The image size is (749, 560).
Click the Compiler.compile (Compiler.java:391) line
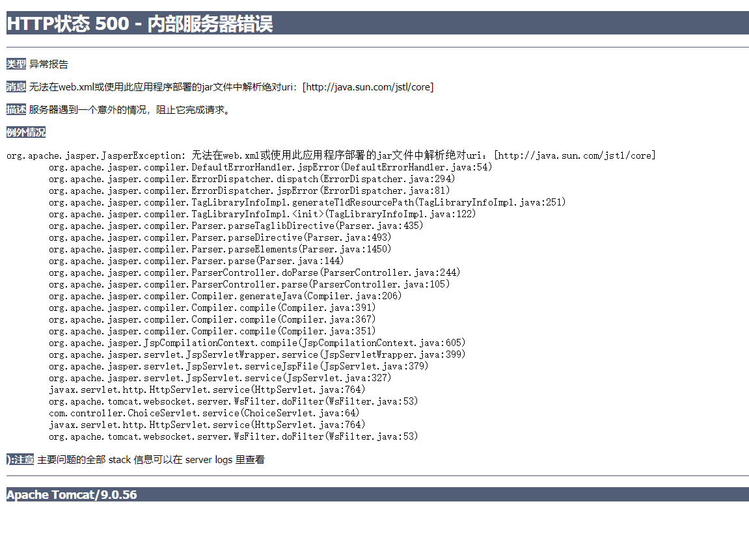[x=212, y=308]
